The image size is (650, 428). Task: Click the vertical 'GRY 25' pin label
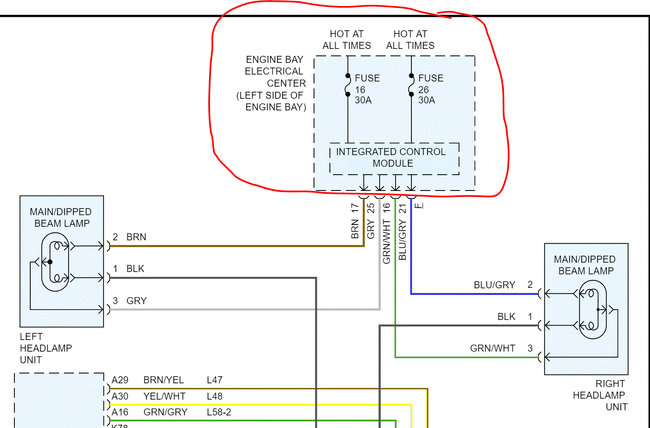click(x=371, y=221)
